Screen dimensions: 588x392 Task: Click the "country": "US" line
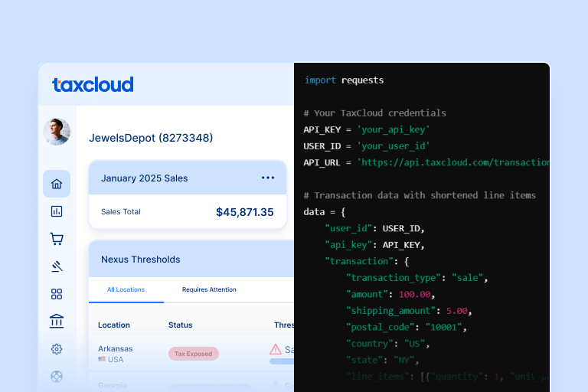click(387, 344)
